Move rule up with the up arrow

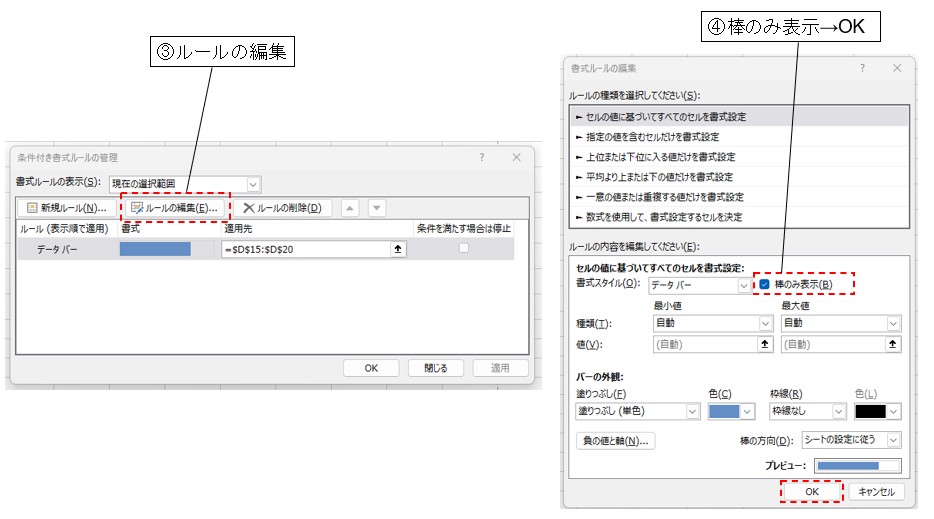point(349,208)
